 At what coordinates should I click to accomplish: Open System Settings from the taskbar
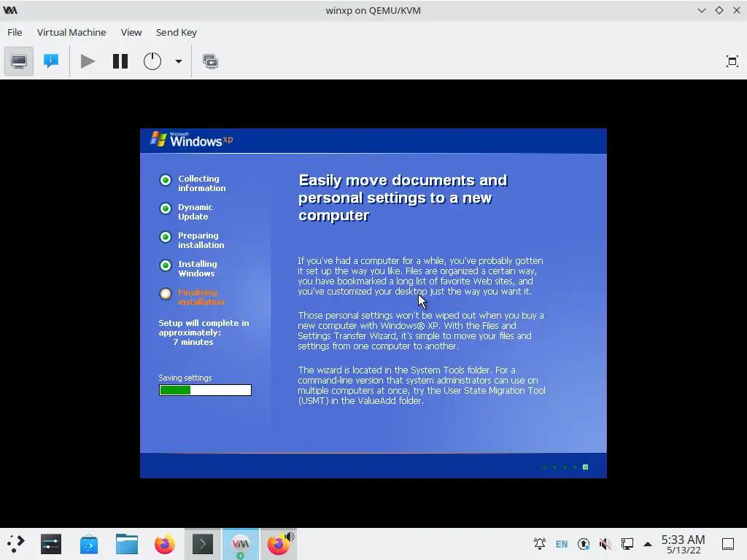(x=51, y=544)
